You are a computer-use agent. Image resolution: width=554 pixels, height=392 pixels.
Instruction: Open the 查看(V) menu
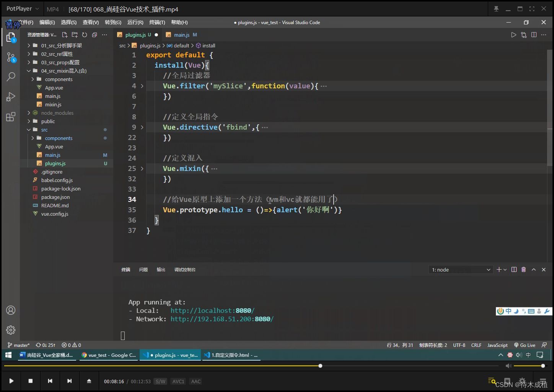click(91, 23)
